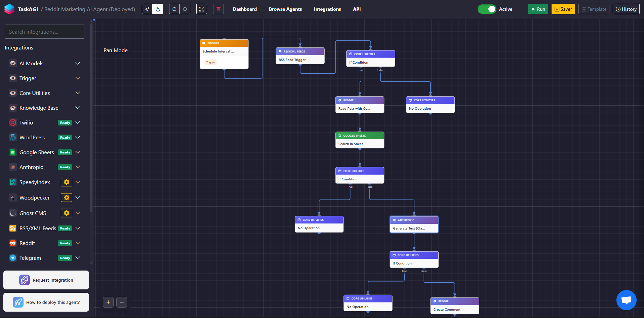
Task: Open the Browse Agents menu item
Action: point(285,9)
